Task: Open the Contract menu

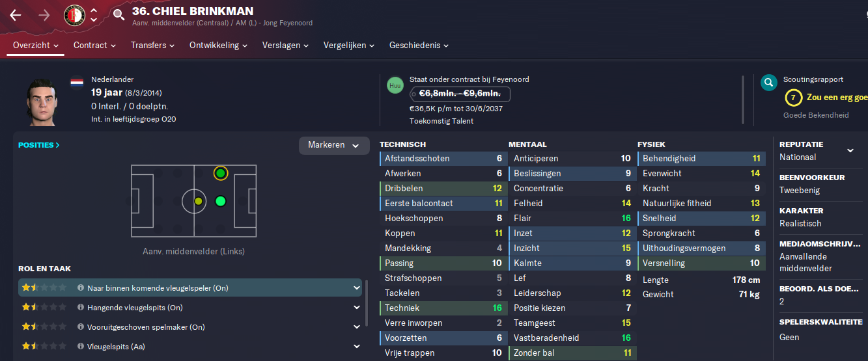Action: pyautogui.click(x=94, y=45)
